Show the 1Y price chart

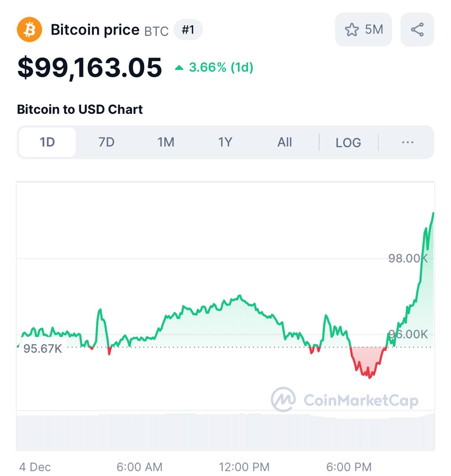click(225, 142)
